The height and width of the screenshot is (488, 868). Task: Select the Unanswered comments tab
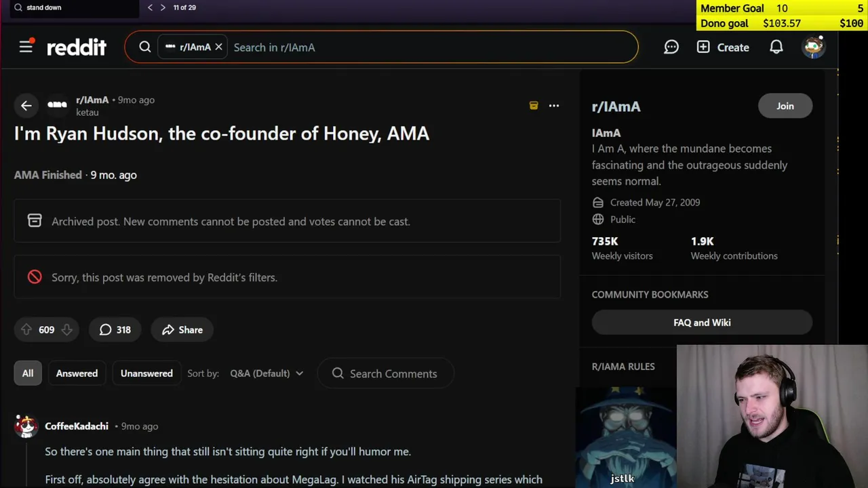(x=146, y=373)
